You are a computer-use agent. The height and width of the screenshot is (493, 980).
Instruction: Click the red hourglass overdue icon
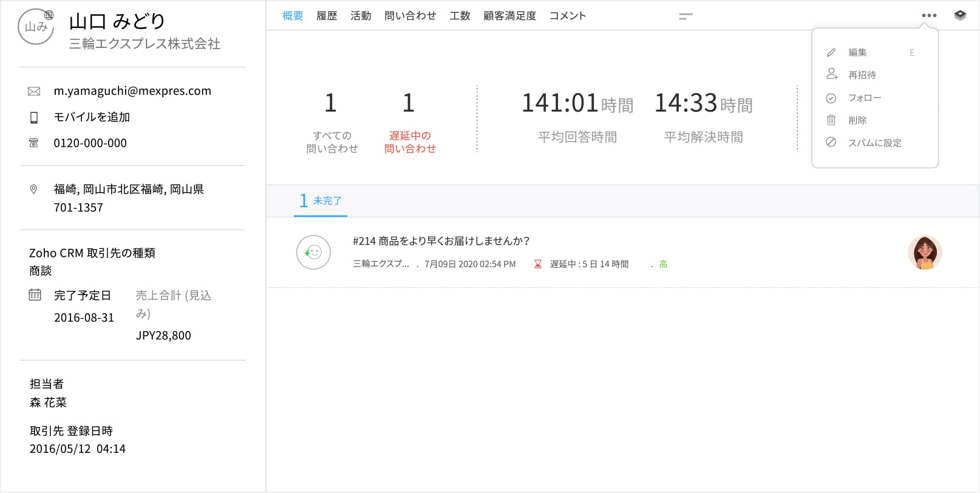(537, 264)
